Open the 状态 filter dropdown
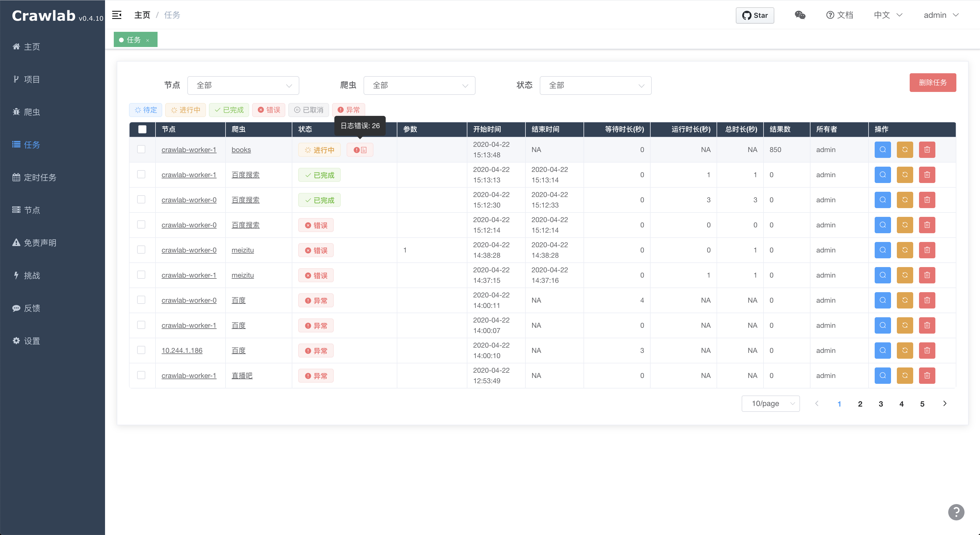Screen dimensions: 980x535 point(595,85)
